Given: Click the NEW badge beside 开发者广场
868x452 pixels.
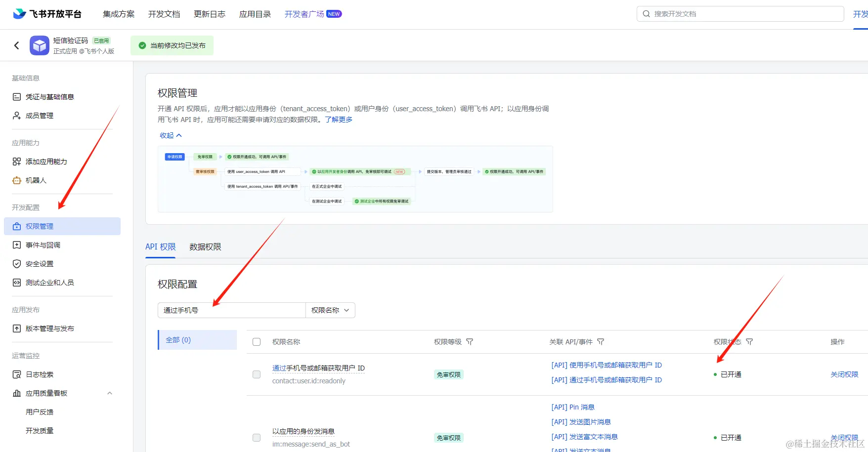Looking at the screenshot, I should click(x=334, y=14).
